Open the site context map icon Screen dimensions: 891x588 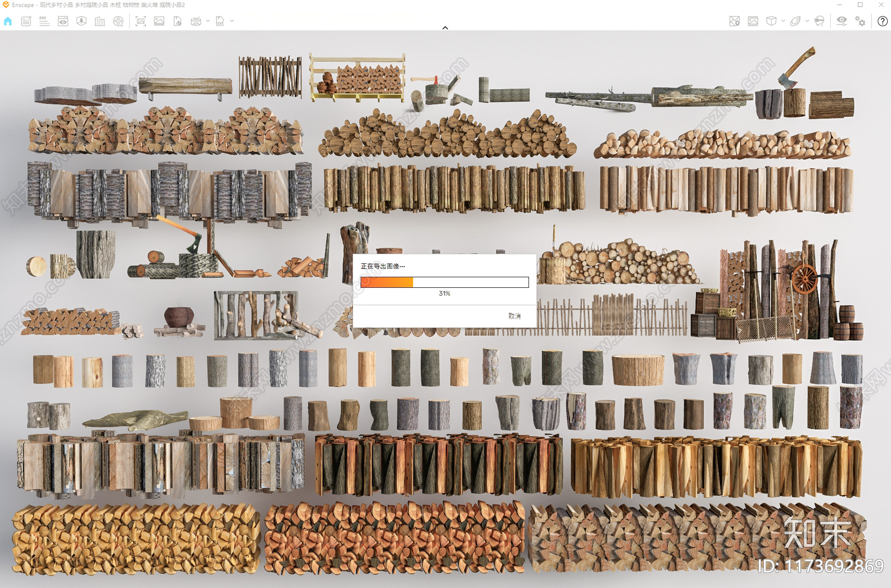81,21
